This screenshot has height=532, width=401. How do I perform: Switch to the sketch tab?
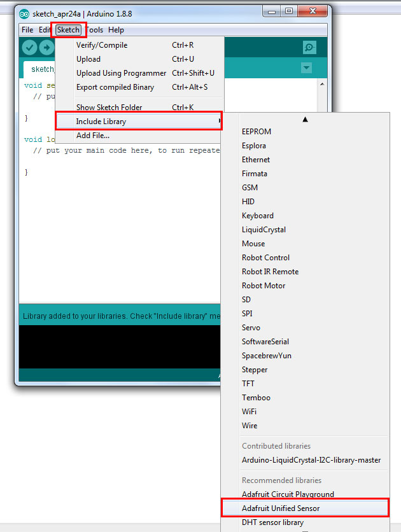40,69
